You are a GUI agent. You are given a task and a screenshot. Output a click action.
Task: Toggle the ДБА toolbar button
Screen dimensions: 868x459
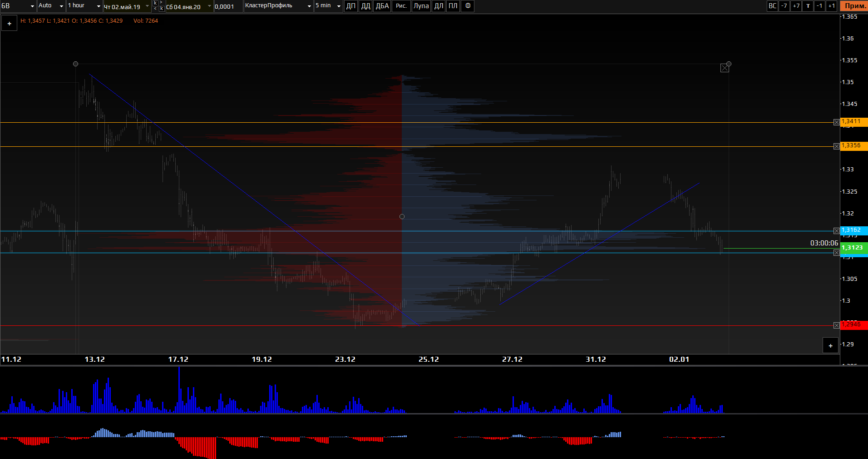point(382,6)
